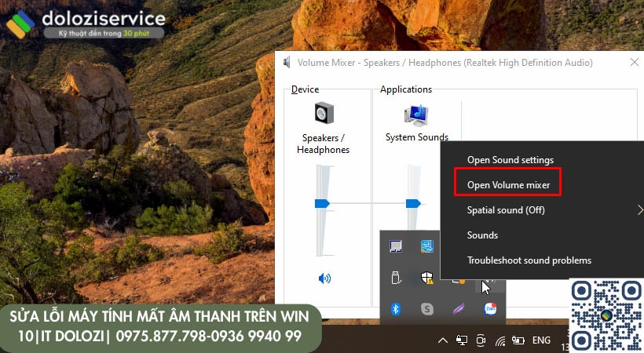Close the Volume Mixer window
Viewport: 644px width, 353px height.
(x=635, y=63)
